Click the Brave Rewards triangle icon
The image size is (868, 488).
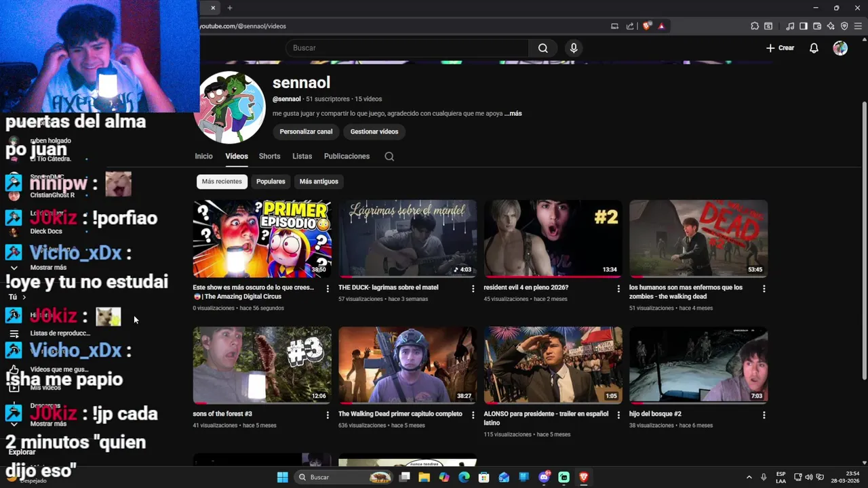(x=661, y=26)
